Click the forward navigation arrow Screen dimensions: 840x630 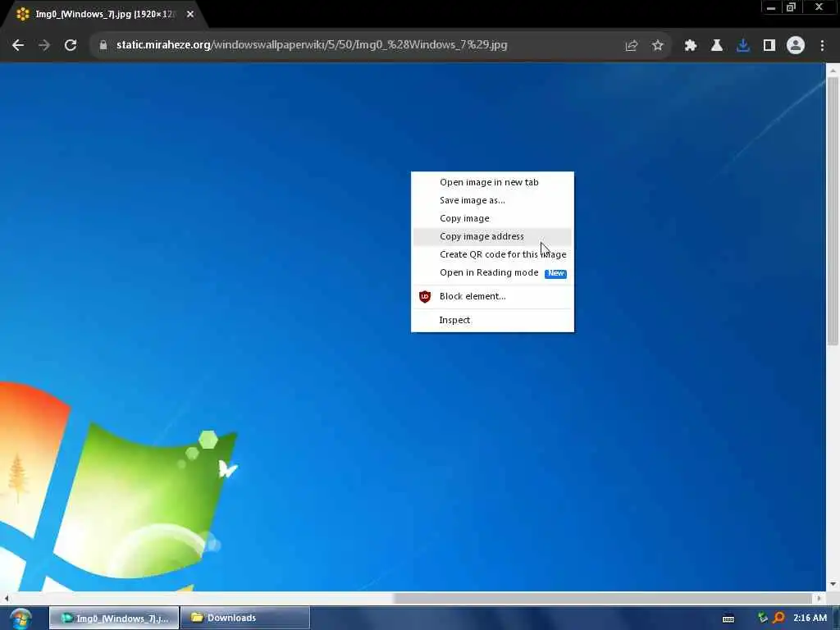[x=44, y=46]
